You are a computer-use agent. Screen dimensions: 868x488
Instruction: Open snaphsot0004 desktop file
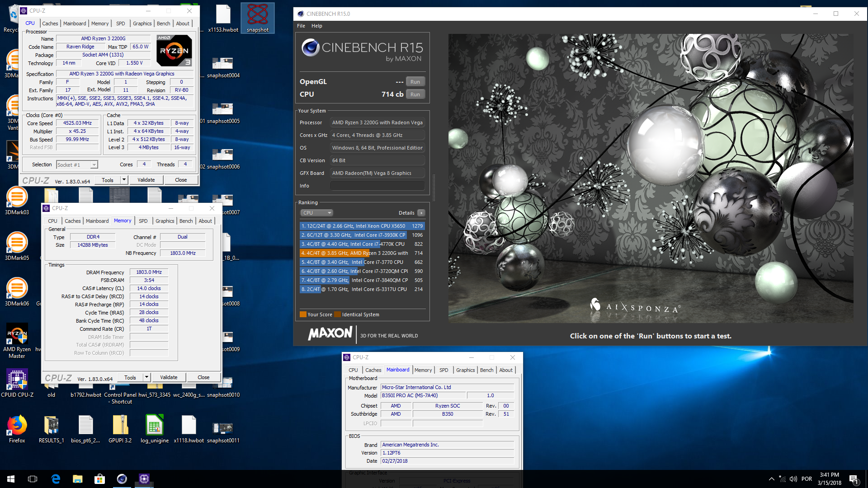223,67
